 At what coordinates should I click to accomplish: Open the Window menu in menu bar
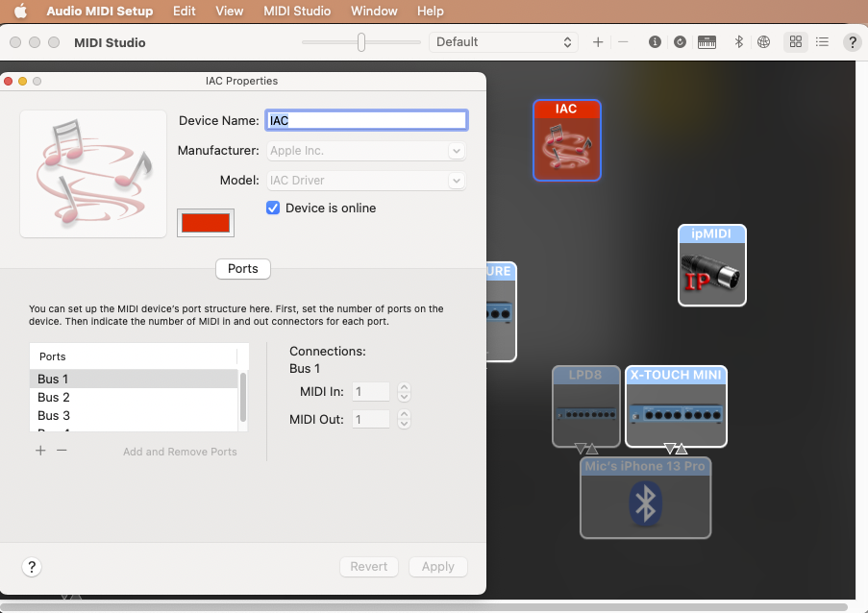pos(374,12)
